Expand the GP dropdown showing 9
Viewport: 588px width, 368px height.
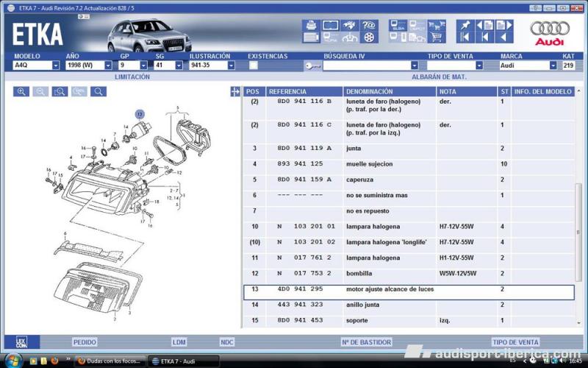click(x=143, y=66)
